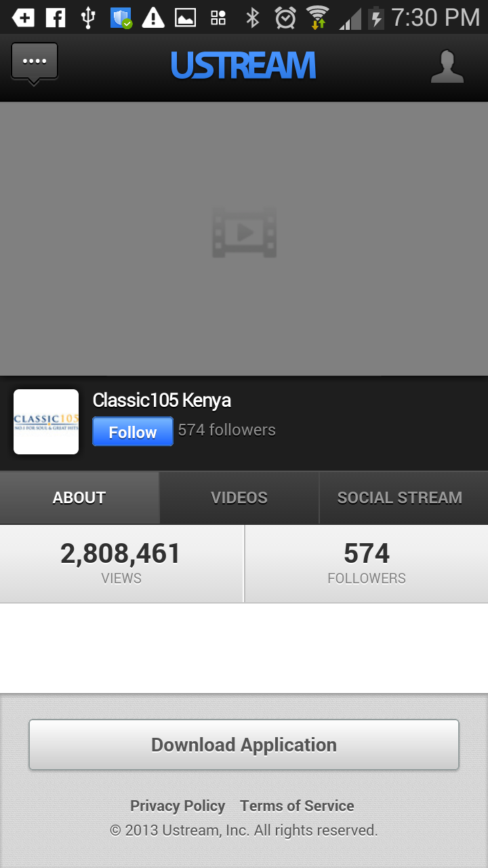This screenshot has height=868, width=488.
Task: Tap the Bluetooth status icon
Action: point(253,18)
